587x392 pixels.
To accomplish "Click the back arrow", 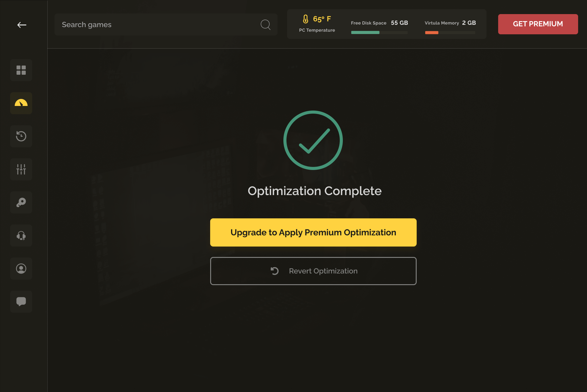I will [x=22, y=25].
